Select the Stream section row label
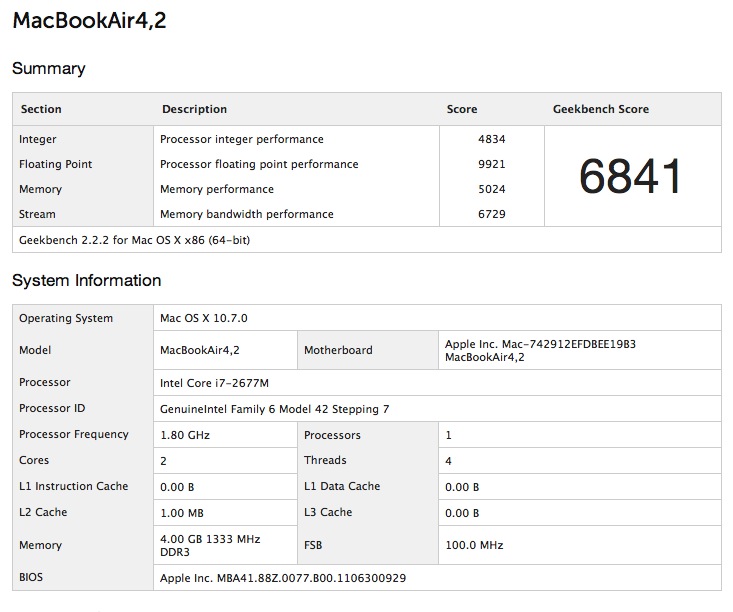The width and height of the screenshot is (733, 612). 37,214
